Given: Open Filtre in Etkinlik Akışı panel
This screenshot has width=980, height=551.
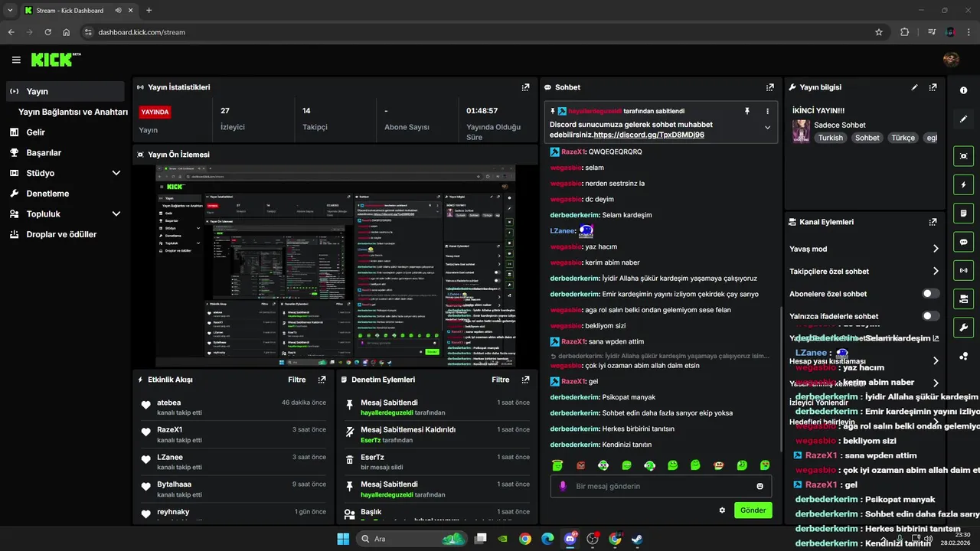Looking at the screenshot, I should coord(297,380).
